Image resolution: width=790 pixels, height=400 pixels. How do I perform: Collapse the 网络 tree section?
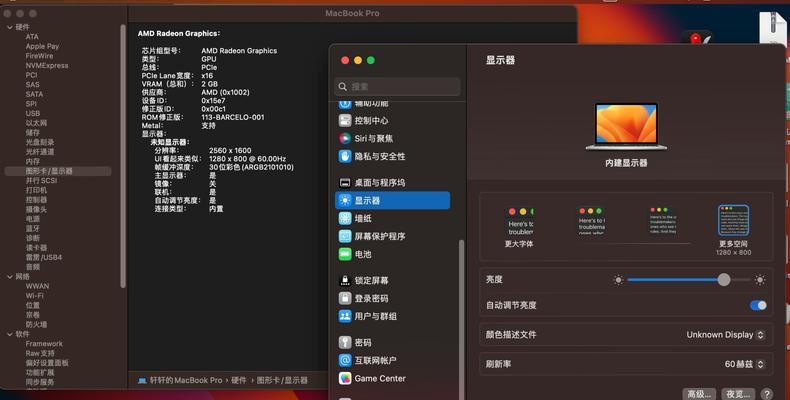[x=10, y=277]
